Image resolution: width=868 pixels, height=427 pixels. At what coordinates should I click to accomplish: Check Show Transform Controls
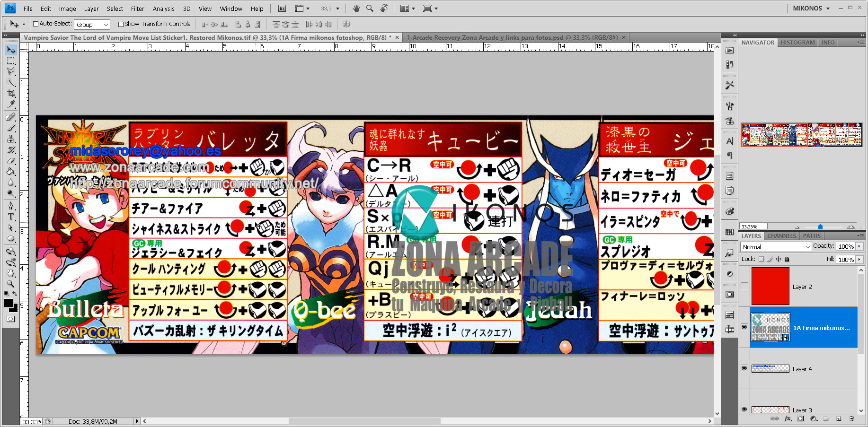pyautogui.click(x=121, y=24)
